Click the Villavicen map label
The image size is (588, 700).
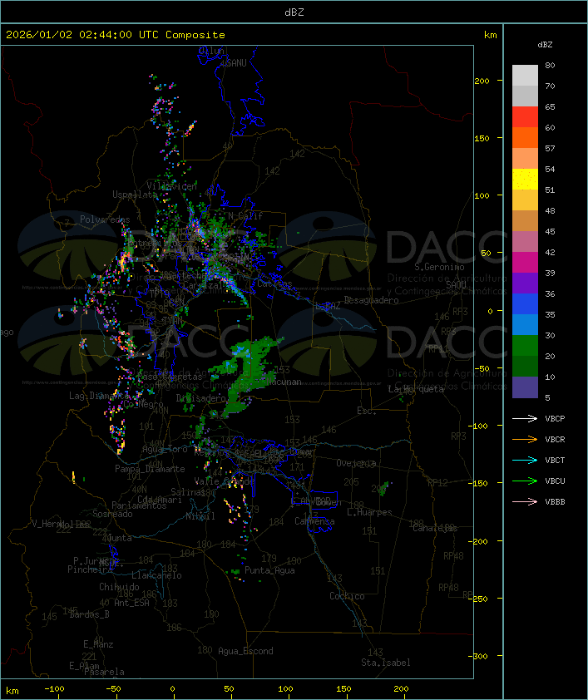click(172, 186)
